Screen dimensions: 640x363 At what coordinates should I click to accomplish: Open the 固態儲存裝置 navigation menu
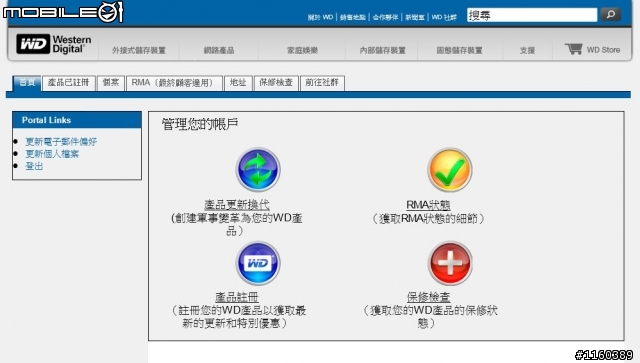pos(459,50)
